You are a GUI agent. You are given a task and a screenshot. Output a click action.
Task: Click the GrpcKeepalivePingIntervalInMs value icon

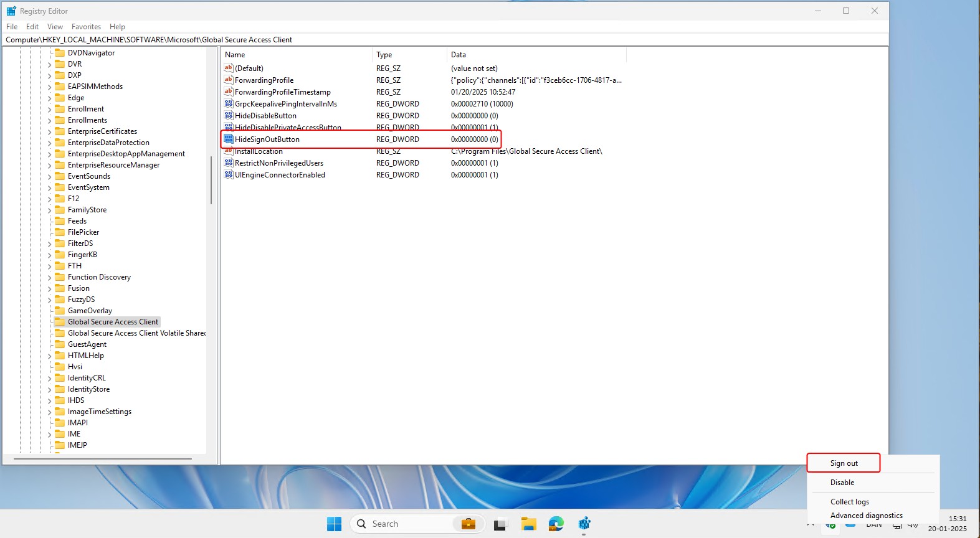click(x=228, y=103)
